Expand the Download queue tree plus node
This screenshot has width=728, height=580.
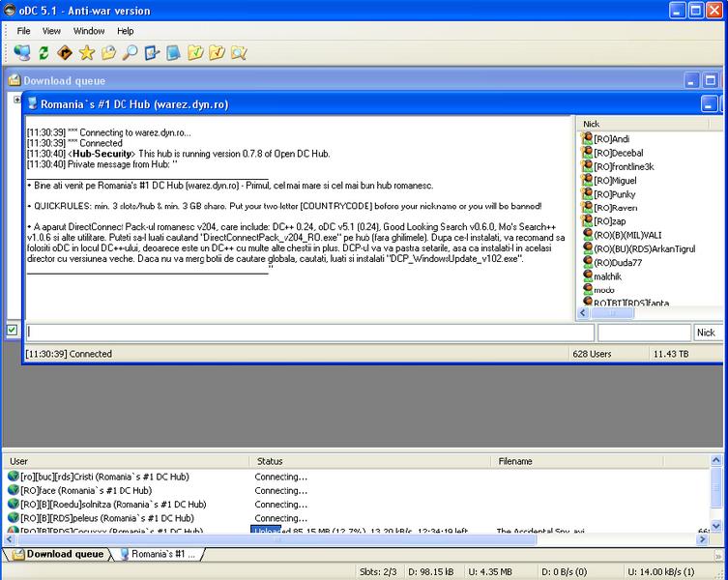(x=17, y=100)
